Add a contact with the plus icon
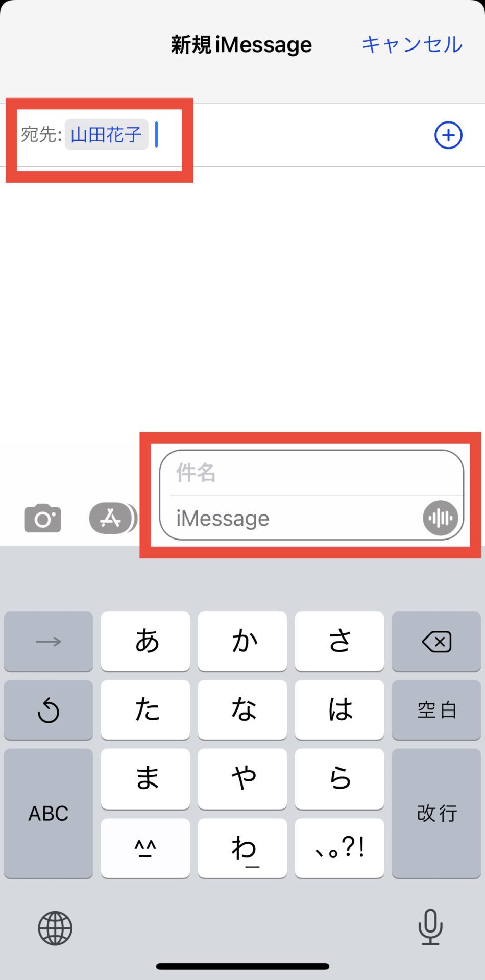 [448, 135]
